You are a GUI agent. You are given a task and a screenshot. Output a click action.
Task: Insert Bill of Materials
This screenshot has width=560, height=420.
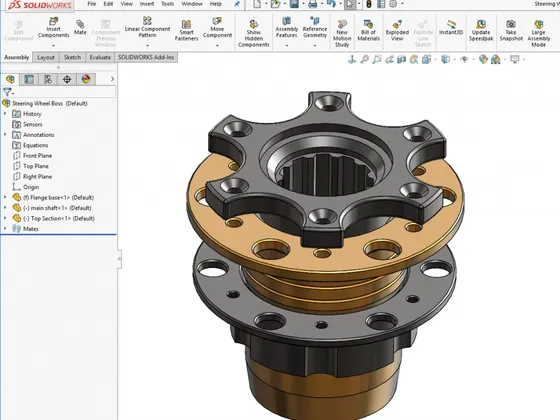tap(368, 30)
